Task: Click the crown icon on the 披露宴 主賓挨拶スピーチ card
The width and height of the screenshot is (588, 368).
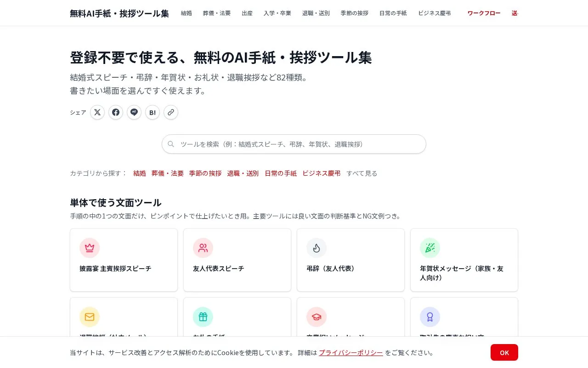Action: point(90,248)
